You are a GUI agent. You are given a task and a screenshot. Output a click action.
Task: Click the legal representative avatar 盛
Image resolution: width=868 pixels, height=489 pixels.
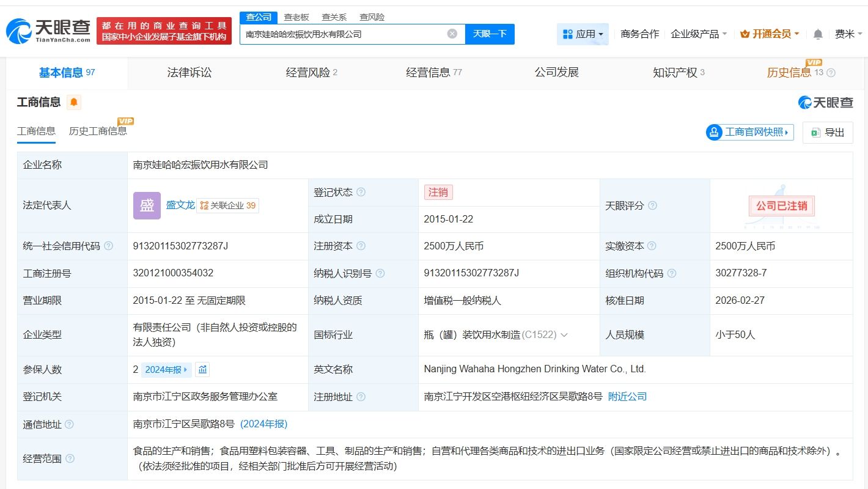click(147, 205)
